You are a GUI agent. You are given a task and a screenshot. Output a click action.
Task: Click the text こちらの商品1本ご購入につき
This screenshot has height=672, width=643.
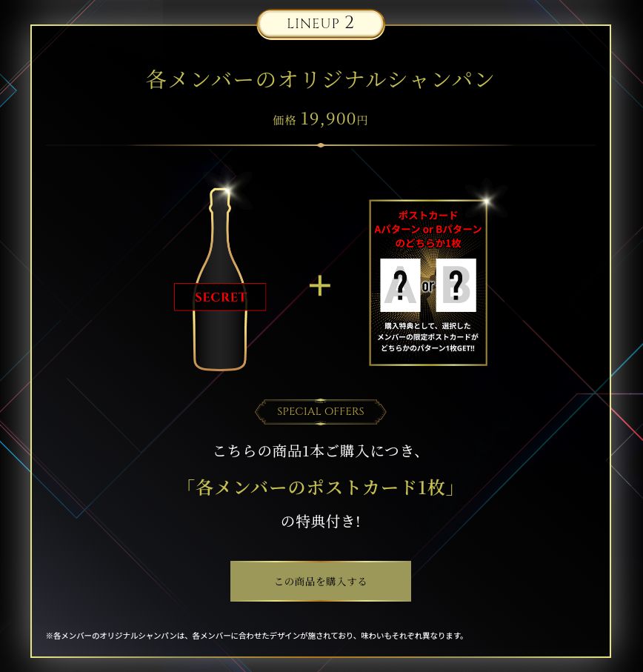coord(318,451)
